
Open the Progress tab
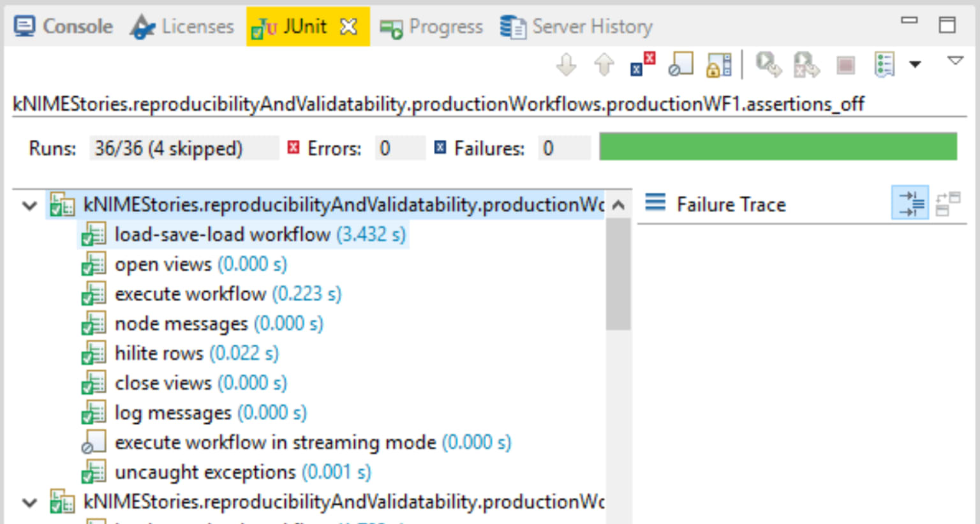(431, 27)
